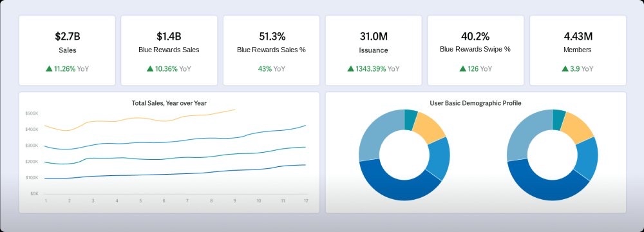Click the up arrow beside 3.9
The image size is (644, 232).
[x=565, y=69]
